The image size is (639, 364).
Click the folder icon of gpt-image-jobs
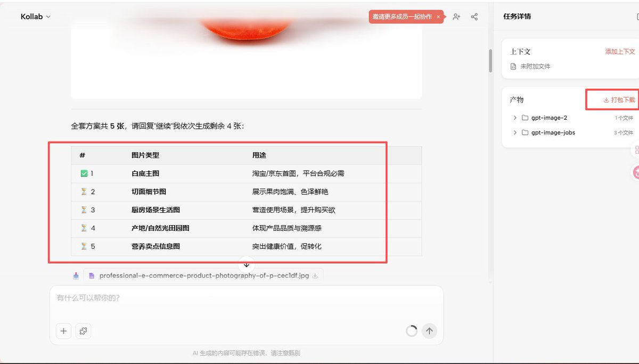coord(524,133)
